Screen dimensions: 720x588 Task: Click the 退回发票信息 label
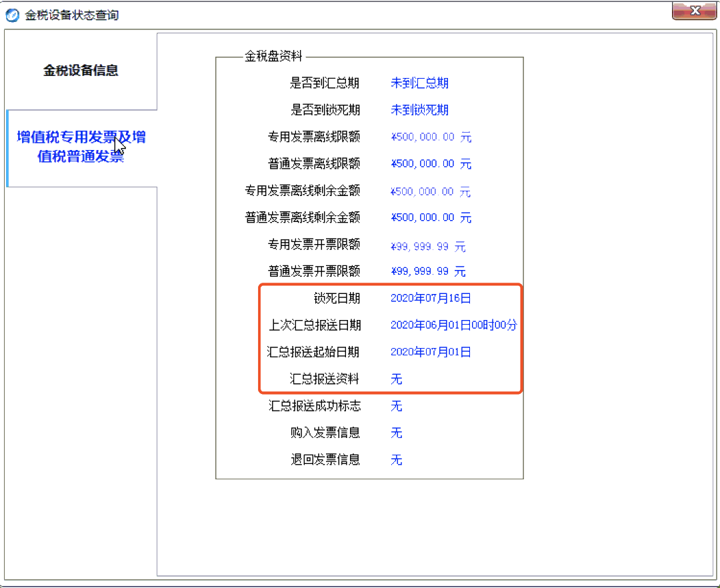(x=325, y=459)
